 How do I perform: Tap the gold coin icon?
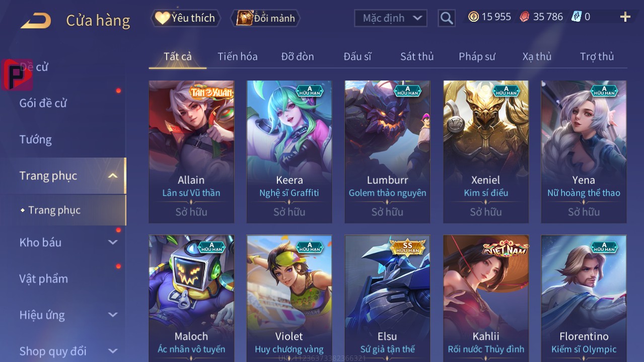473,17
